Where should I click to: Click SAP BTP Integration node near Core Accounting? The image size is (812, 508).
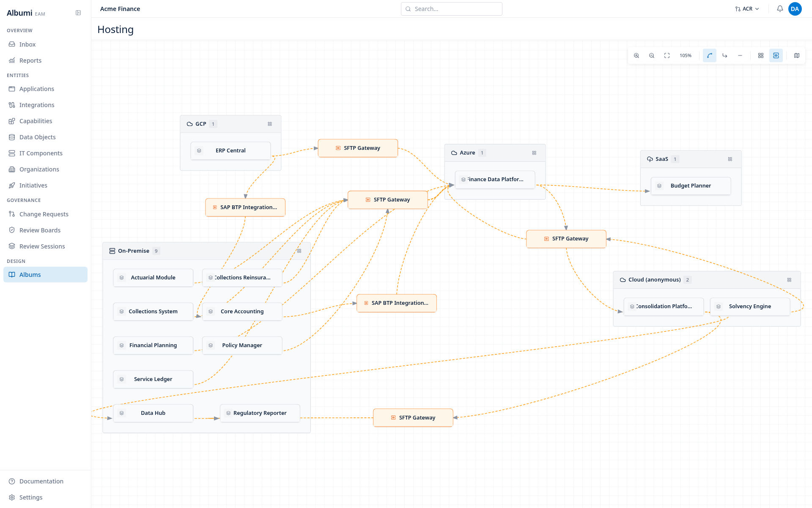tap(397, 303)
